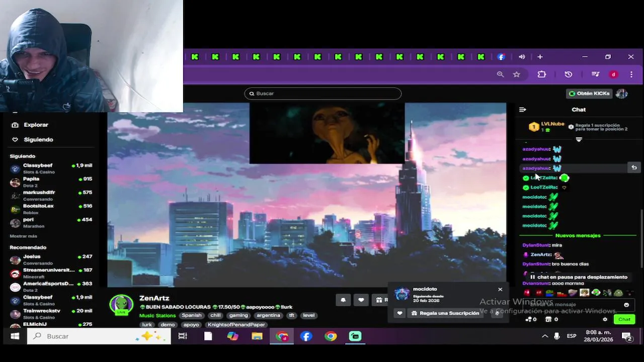Close the mocidoto user popup
This screenshot has height=362, width=644.
[x=500, y=289]
